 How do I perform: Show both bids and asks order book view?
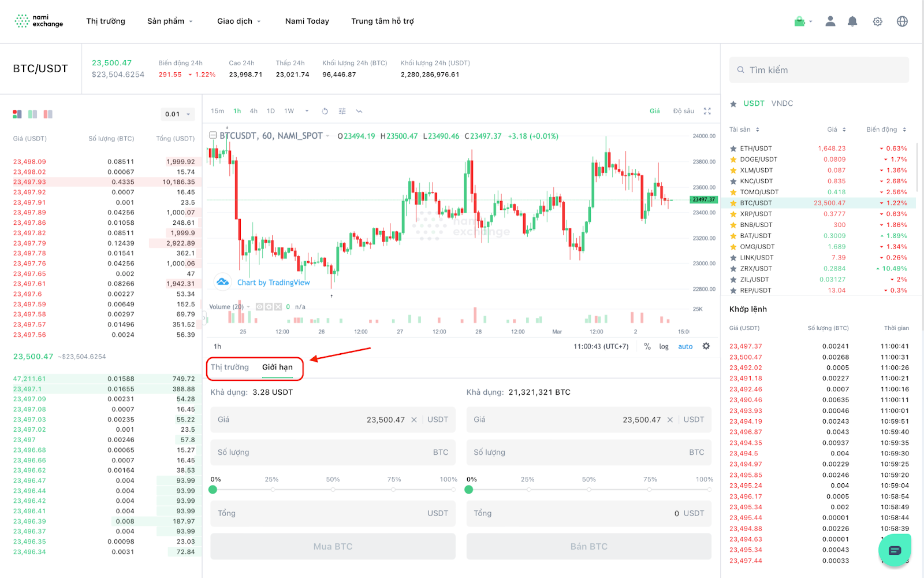click(x=17, y=114)
